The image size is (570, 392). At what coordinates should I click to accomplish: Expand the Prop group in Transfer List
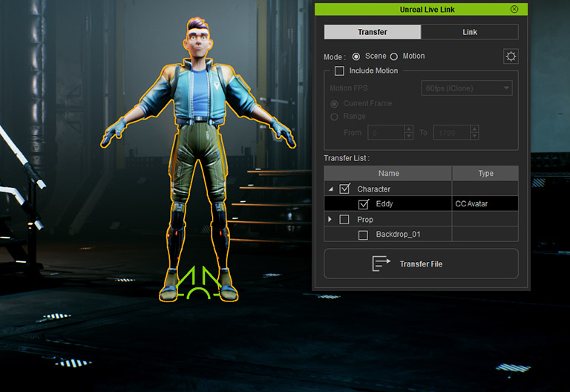[330, 219]
